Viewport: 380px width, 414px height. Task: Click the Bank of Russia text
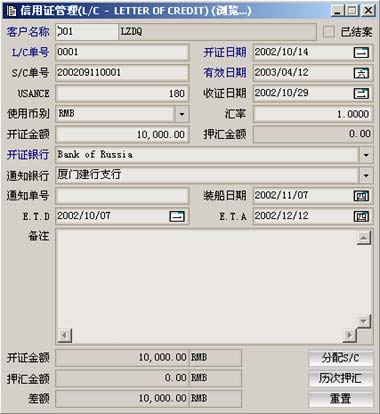pos(95,155)
